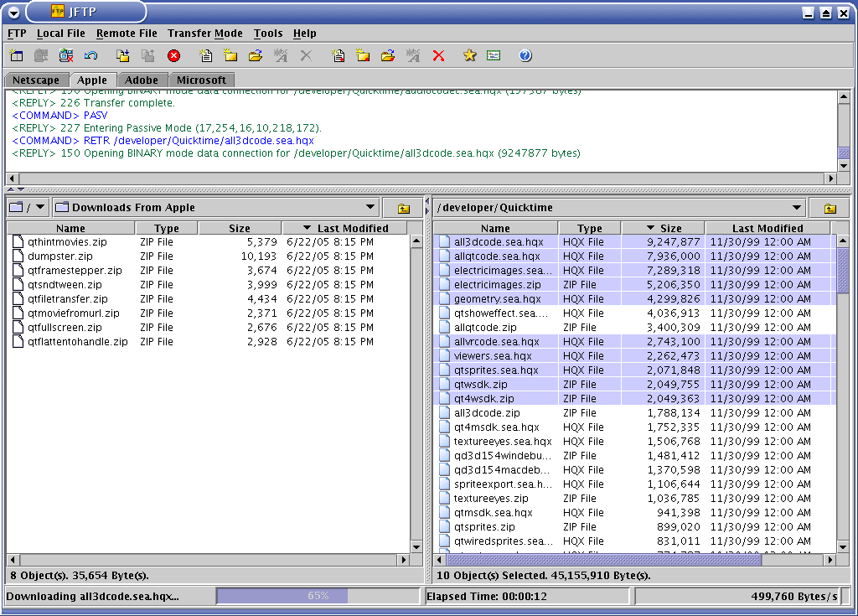
Task: Open the Local File menu
Action: coord(60,34)
